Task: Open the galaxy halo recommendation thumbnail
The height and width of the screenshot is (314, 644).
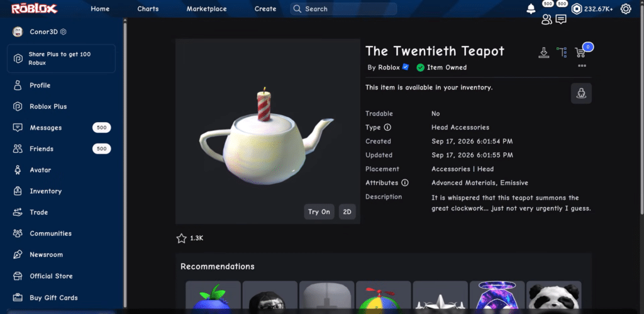Action: click(x=497, y=296)
